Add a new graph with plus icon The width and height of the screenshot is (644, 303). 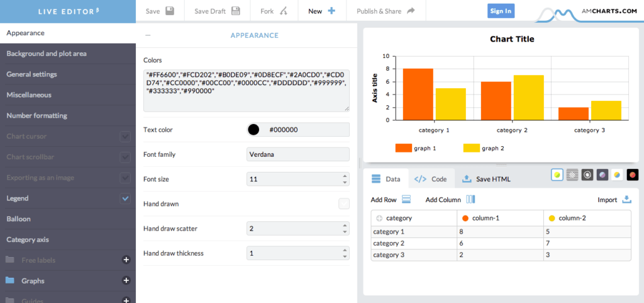click(126, 280)
